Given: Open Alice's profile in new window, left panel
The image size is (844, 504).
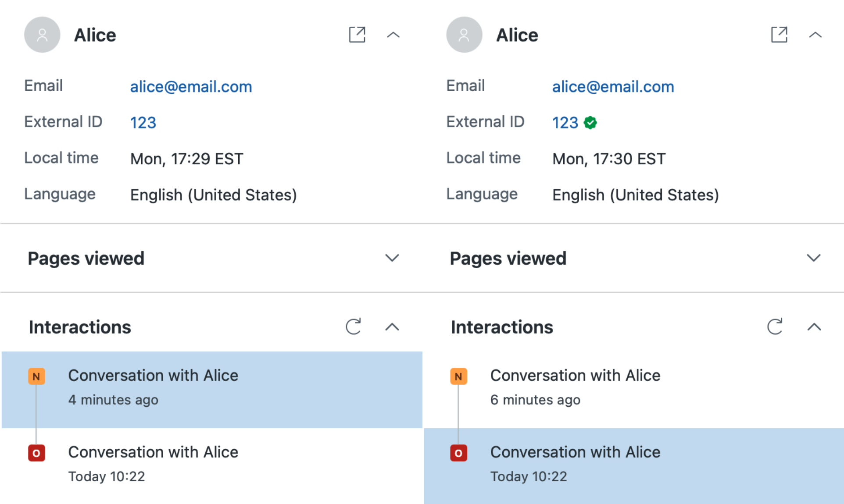Looking at the screenshot, I should pos(357,35).
